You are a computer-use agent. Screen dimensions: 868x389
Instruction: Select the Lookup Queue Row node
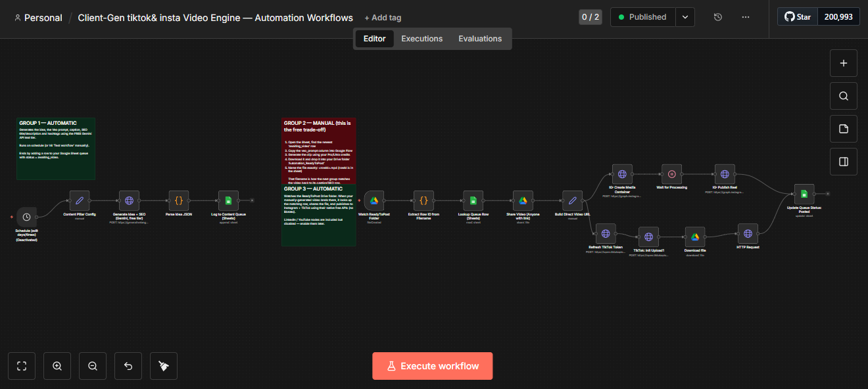pos(473,200)
